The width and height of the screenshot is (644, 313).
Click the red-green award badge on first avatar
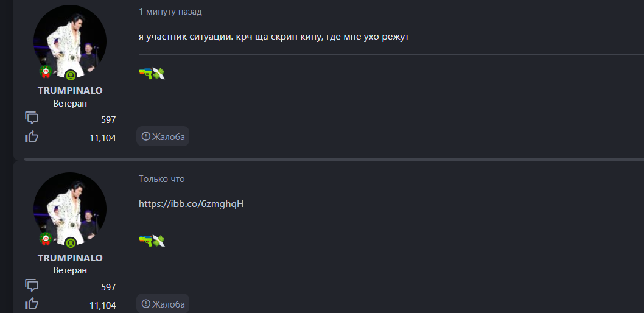(45, 72)
